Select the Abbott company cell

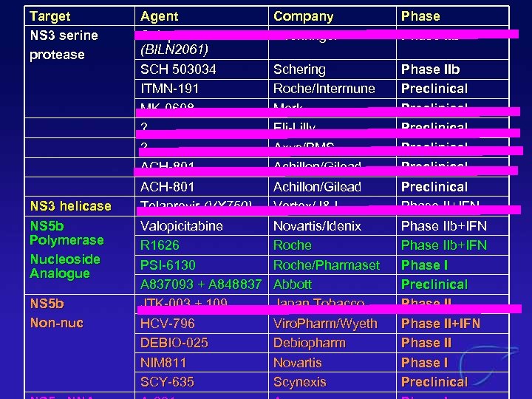pos(293,284)
